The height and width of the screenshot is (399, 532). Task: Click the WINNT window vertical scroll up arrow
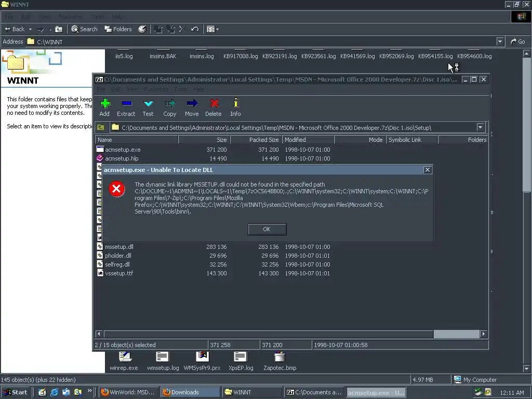tap(526, 54)
